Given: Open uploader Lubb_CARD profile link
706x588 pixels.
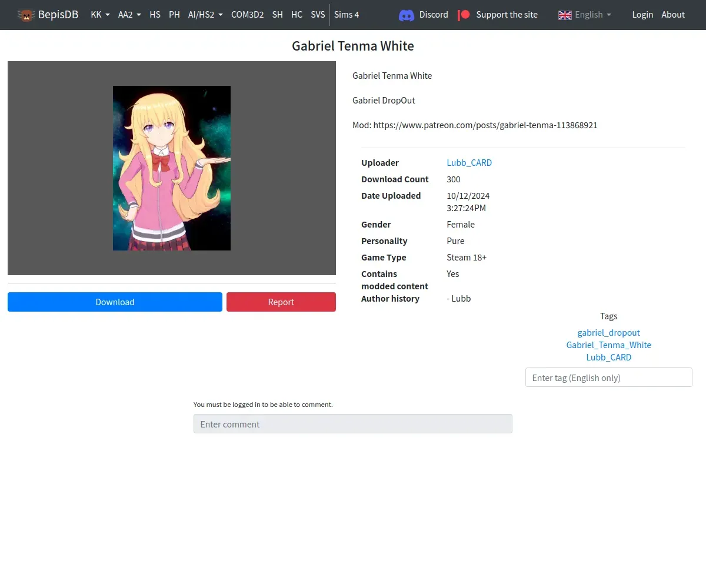Looking at the screenshot, I should [469, 163].
